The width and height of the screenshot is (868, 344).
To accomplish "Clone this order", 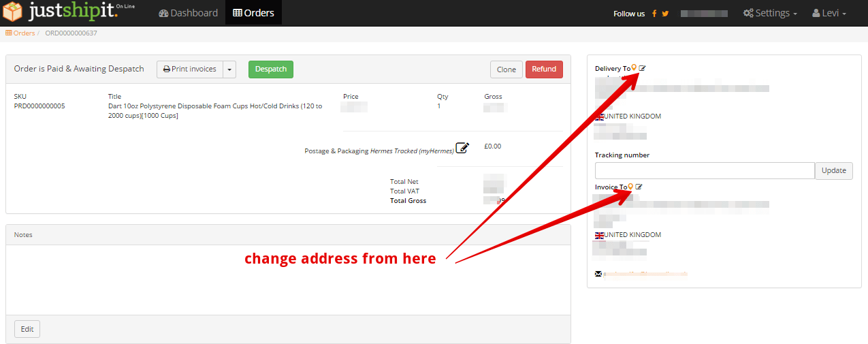I will [507, 69].
